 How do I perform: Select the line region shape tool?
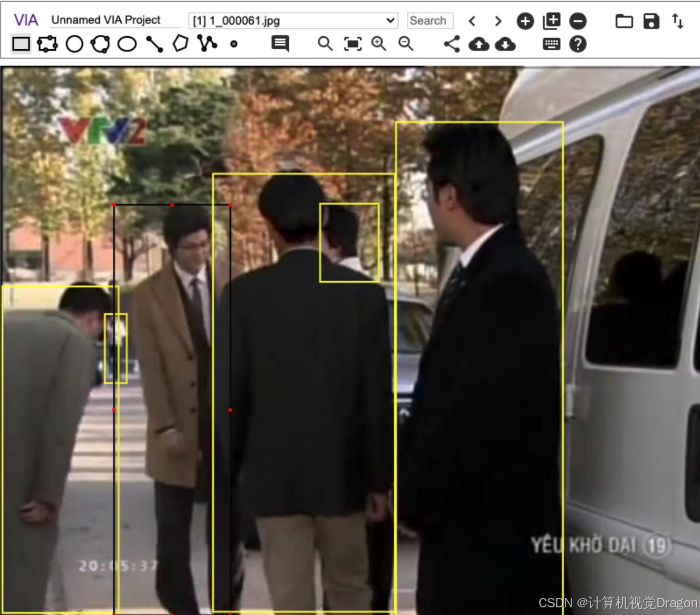(x=155, y=44)
